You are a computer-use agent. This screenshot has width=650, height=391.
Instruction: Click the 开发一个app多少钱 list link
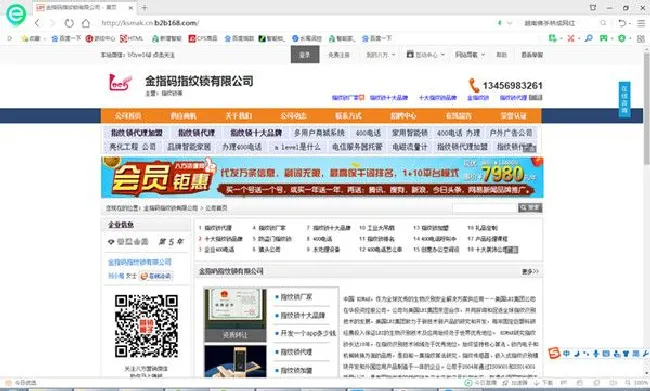pos(308,333)
